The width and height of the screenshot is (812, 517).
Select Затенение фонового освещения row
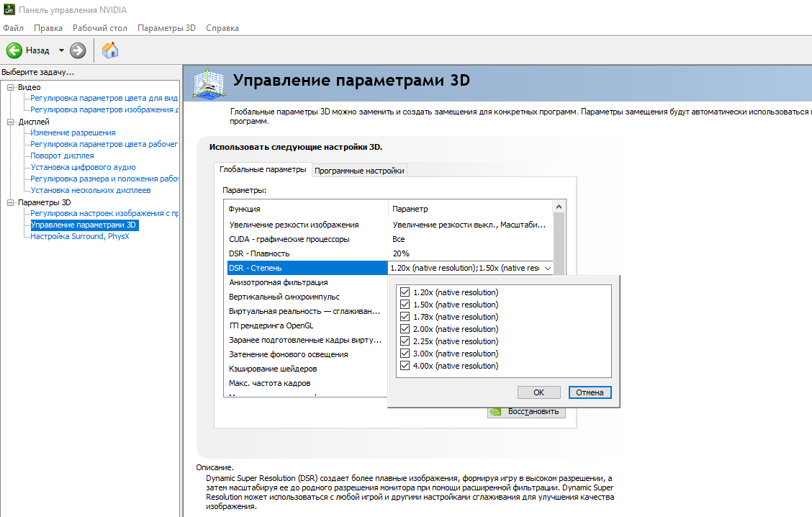[307, 354]
